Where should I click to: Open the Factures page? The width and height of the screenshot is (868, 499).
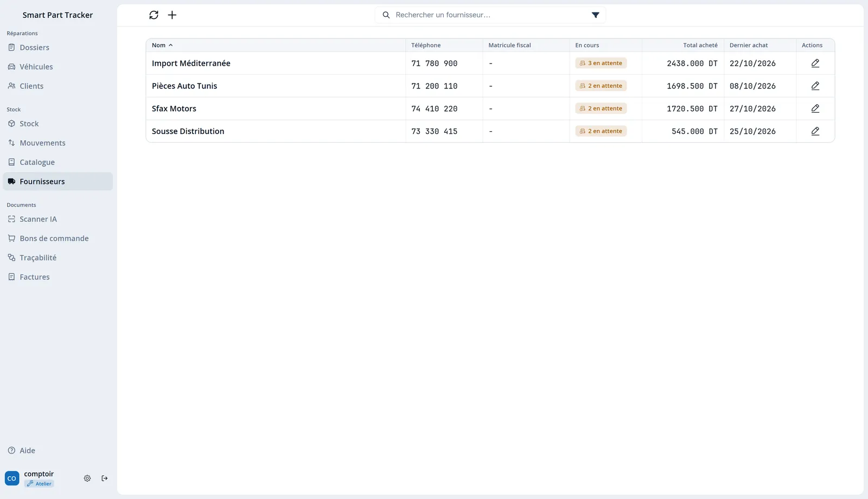[58, 277]
